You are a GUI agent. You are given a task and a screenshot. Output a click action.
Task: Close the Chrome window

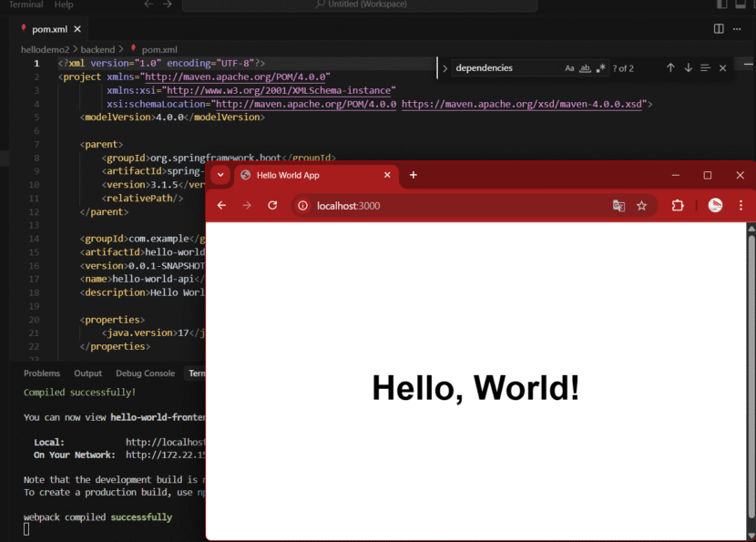pos(741,176)
